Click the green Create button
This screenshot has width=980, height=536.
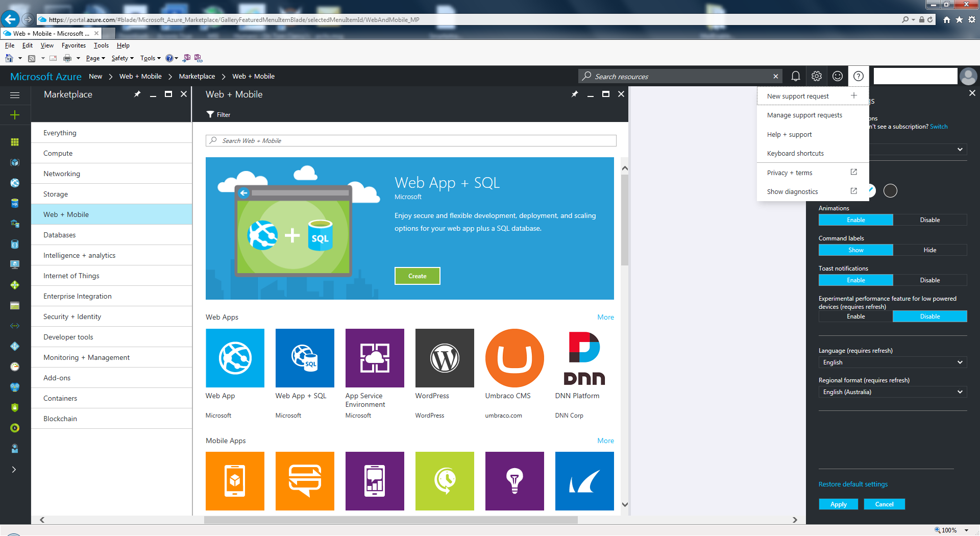[418, 276]
